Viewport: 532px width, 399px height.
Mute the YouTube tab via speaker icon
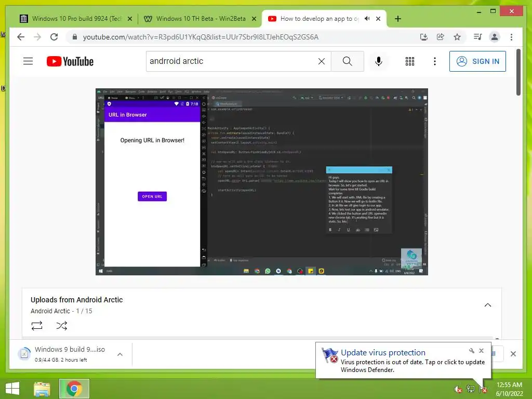pos(367,19)
